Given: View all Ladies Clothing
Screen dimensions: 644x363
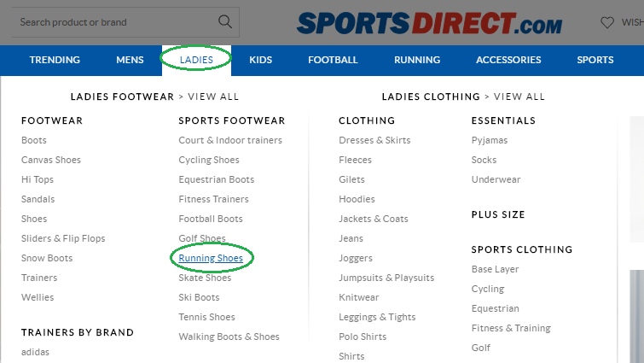Looking at the screenshot, I should (x=519, y=97).
